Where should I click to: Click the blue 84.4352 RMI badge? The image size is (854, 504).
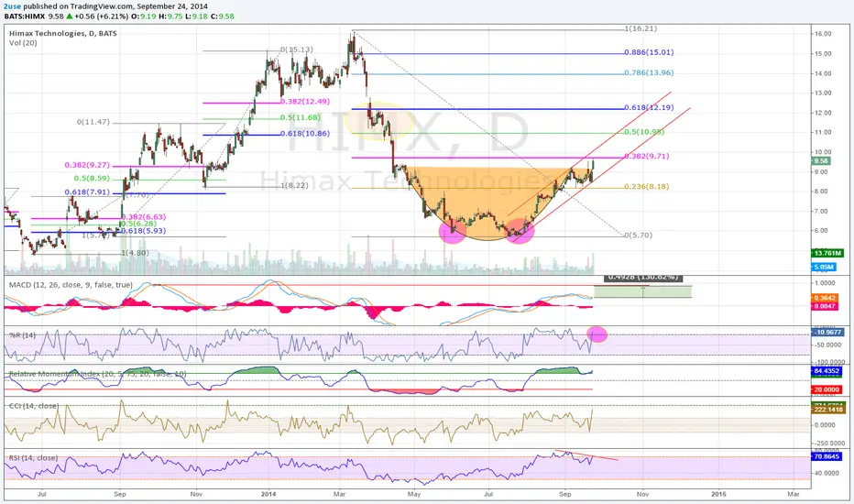pos(827,371)
